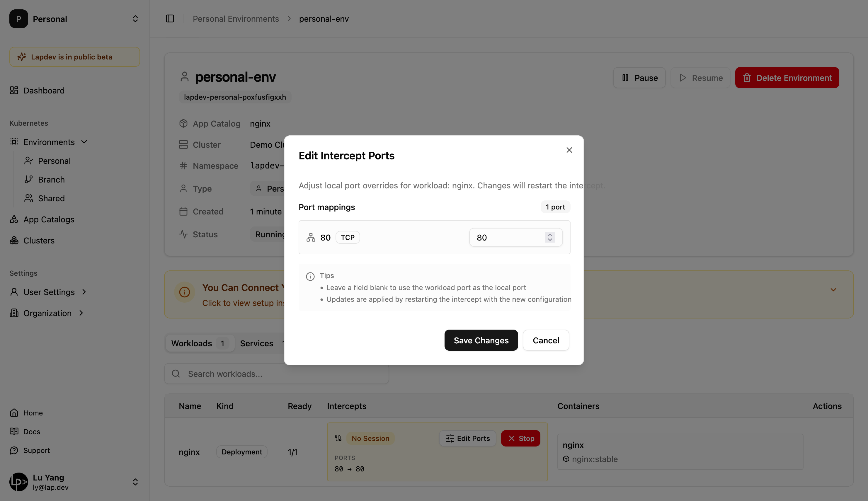Click the Branch environments icon
The height and width of the screenshot is (501, 868).
pos(28,180)
